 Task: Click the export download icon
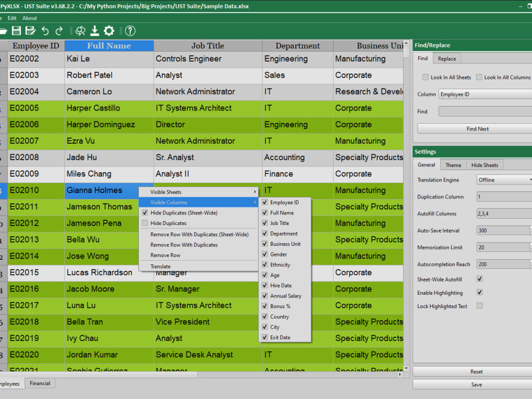(95, 31)
